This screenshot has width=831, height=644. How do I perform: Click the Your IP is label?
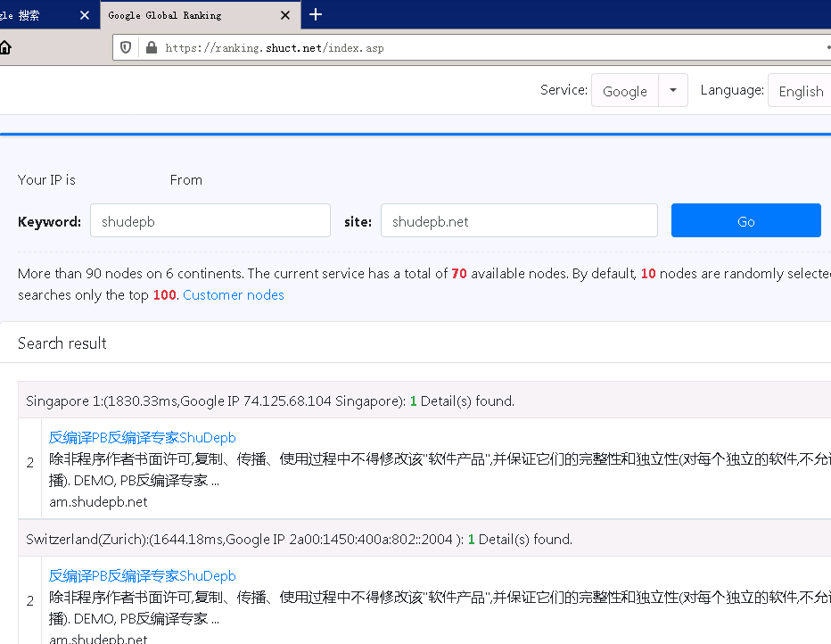click(46, 180)
